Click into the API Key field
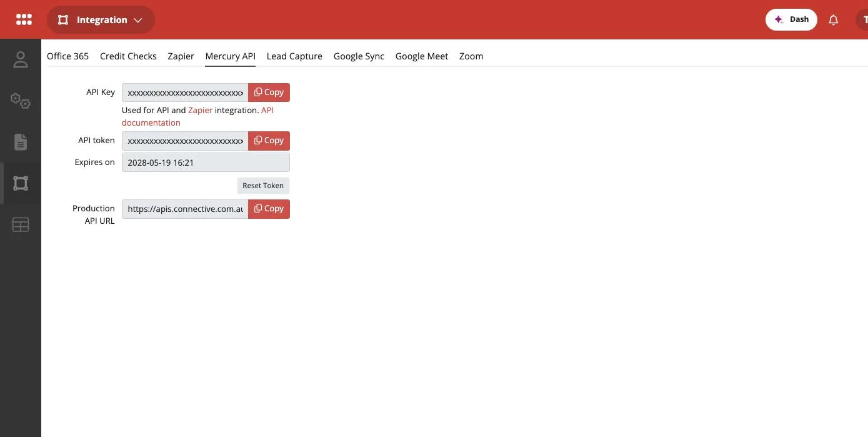 [185, 93]
